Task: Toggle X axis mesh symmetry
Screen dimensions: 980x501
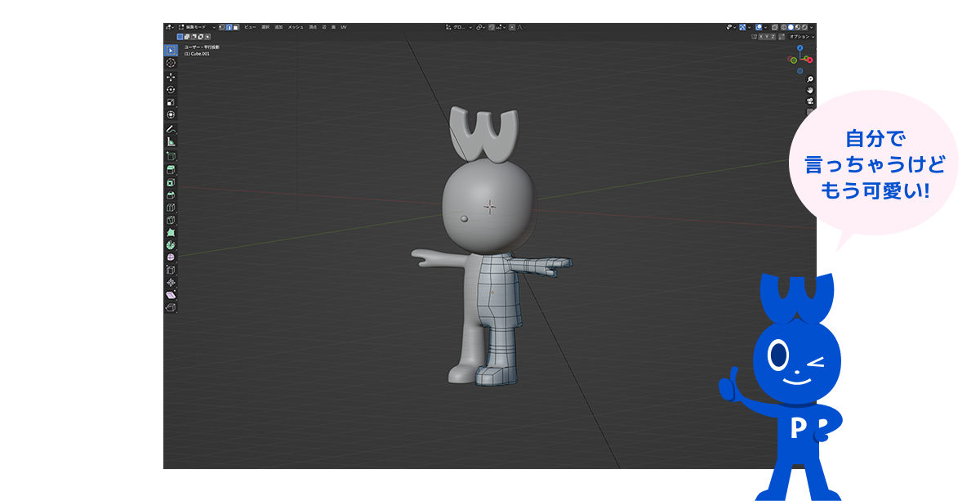Action: coord(761,37)
